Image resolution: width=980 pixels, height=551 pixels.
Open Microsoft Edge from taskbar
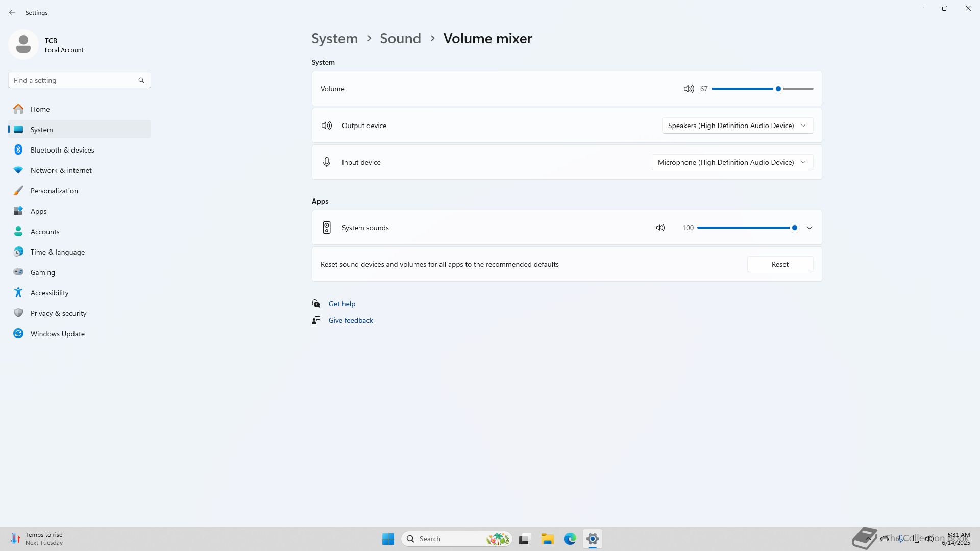click(x=570, y=539)
